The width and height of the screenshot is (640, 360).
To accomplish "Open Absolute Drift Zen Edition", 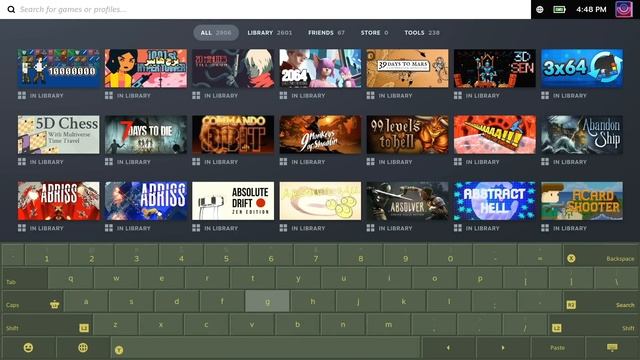I will coord(233,201).
